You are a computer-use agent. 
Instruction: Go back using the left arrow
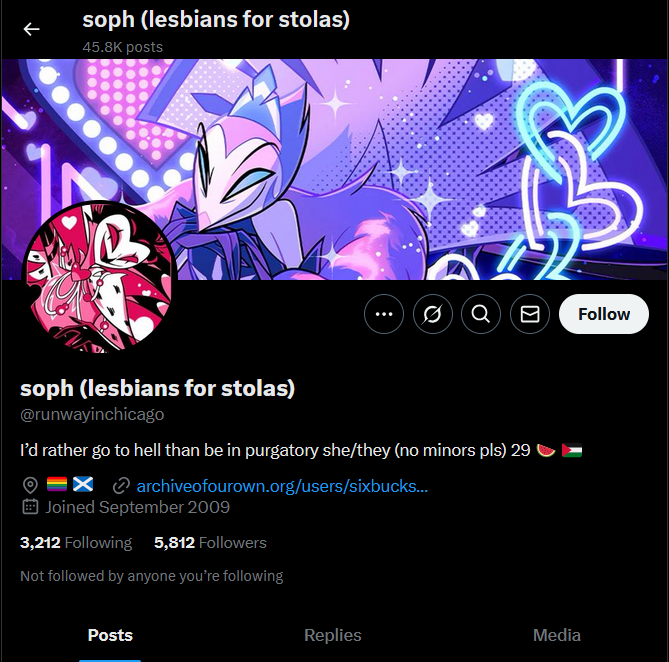click(31, 29)
